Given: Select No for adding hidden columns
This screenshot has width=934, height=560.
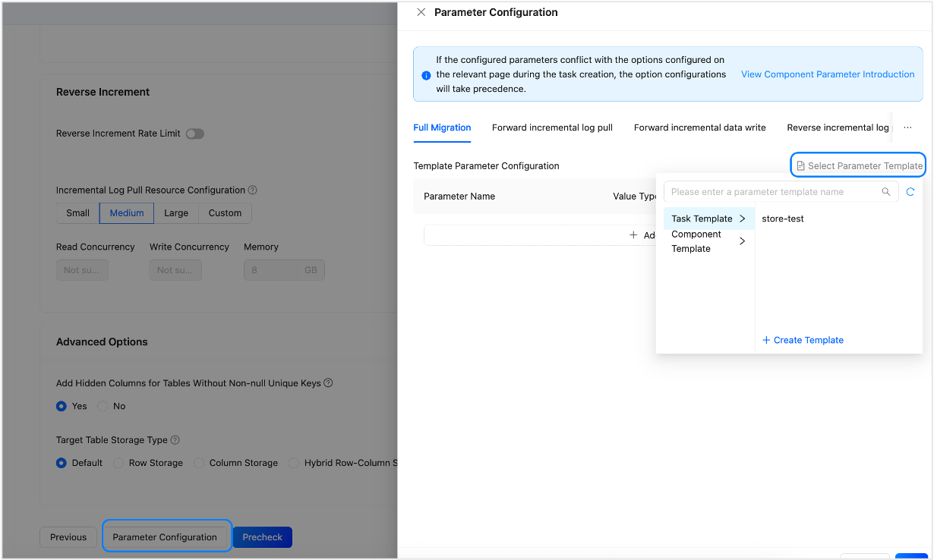Looking at the screenshot, I should [x=103, y=406].
